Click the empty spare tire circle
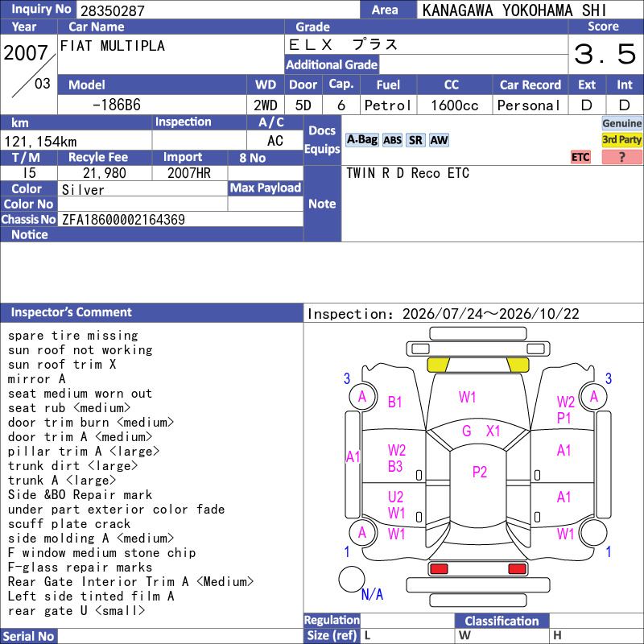The width and height of the screenshot is (644, 644). coord(352,579)
